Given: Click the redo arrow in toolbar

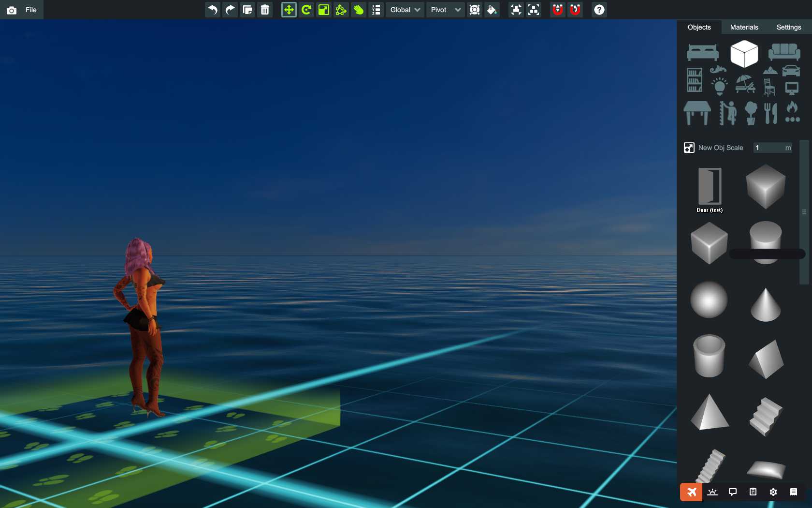Looking at the screenshot, I should (x=230, y=10).
